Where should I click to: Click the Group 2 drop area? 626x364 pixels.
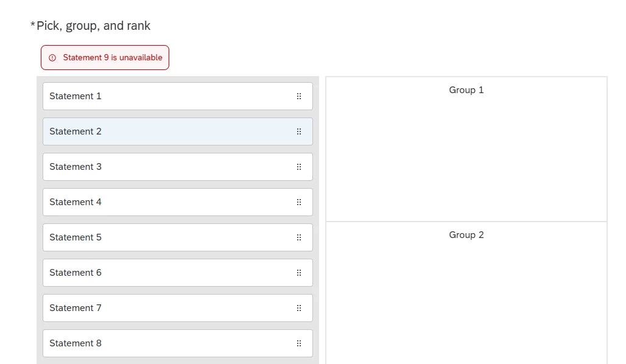[466, 293]
